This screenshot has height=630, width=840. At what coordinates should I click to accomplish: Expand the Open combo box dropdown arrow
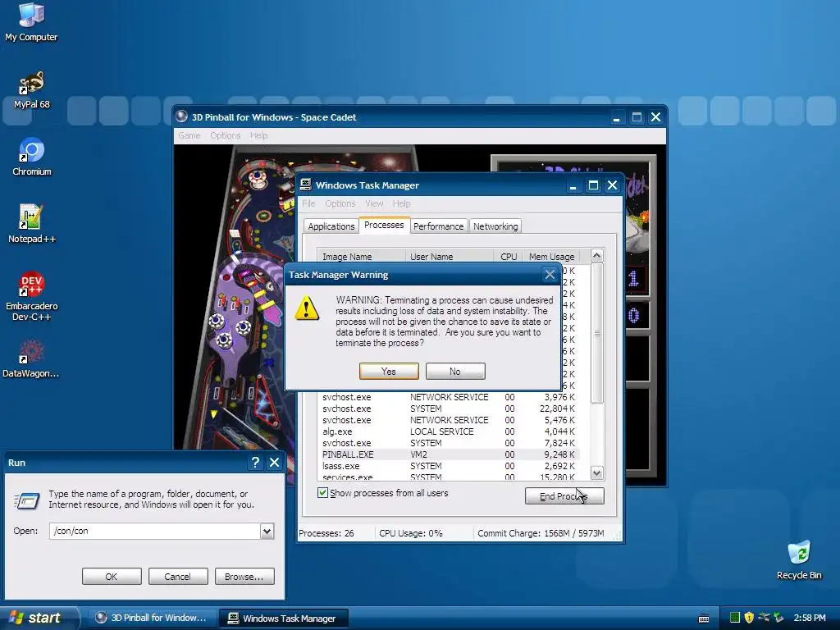267,531
